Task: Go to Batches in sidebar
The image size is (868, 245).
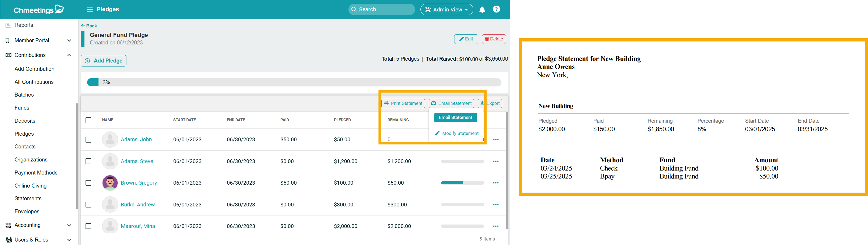Action: (24, 95)
